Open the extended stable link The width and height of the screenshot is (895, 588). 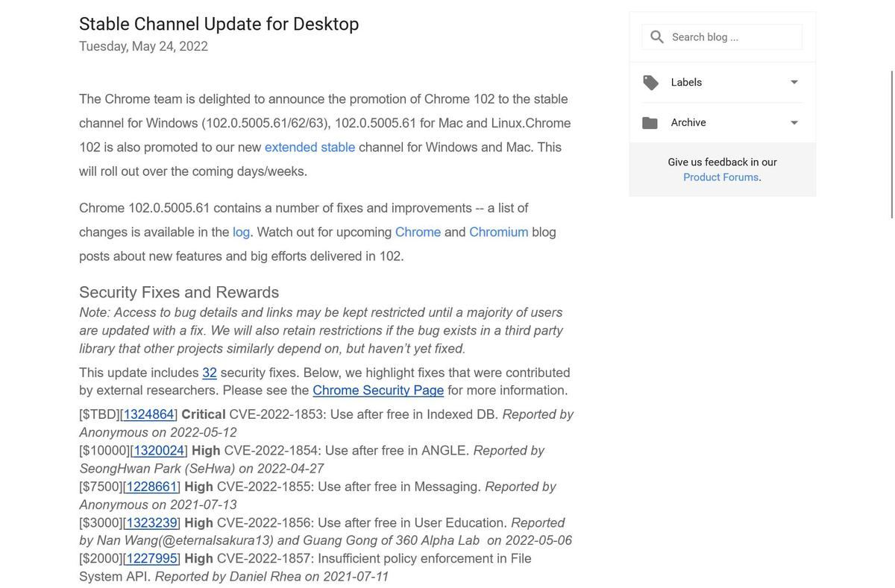310,148
